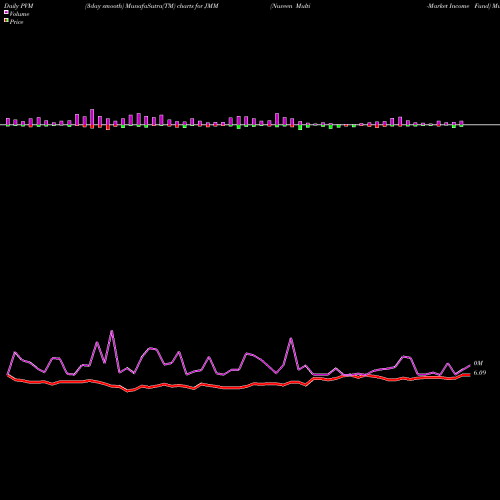Click the 6.09 price end label
The height and width of the screenshot is (500, 500).
(480, 373)
